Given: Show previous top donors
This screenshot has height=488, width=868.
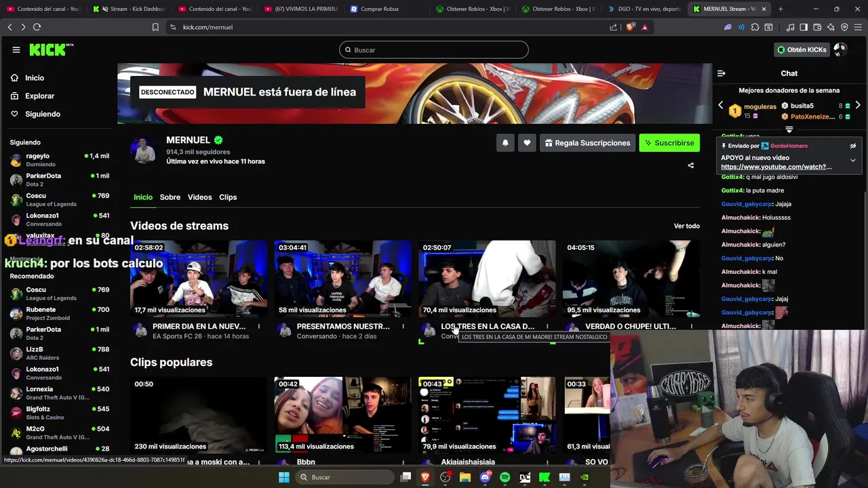Looking at the screenshot, I should click(x=721, y=105).
